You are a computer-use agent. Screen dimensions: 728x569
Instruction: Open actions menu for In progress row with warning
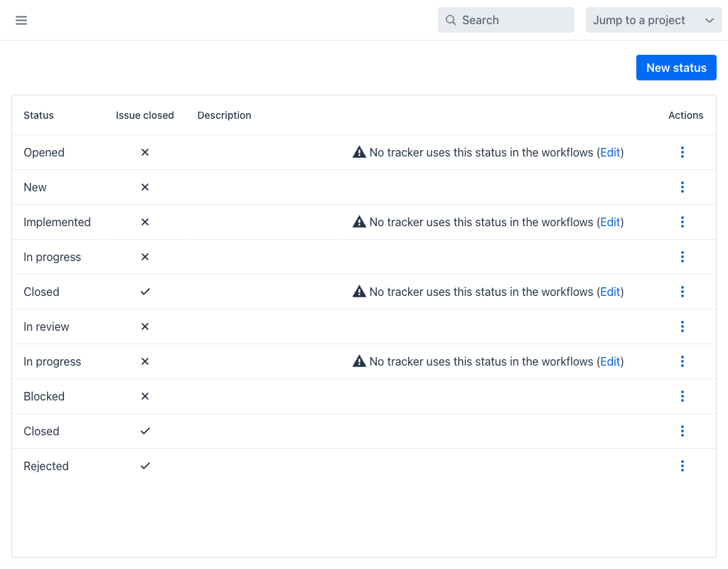pyautogui.click(x=682, y=361)
